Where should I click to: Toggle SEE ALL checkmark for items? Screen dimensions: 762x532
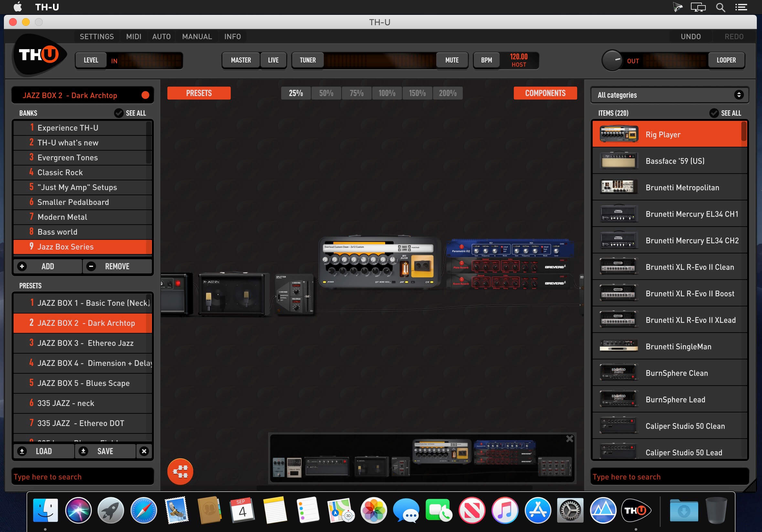[714, 113]
